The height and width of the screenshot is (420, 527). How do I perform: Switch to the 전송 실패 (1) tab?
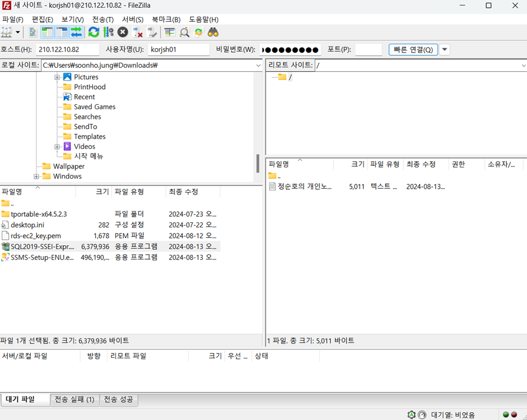75,399
